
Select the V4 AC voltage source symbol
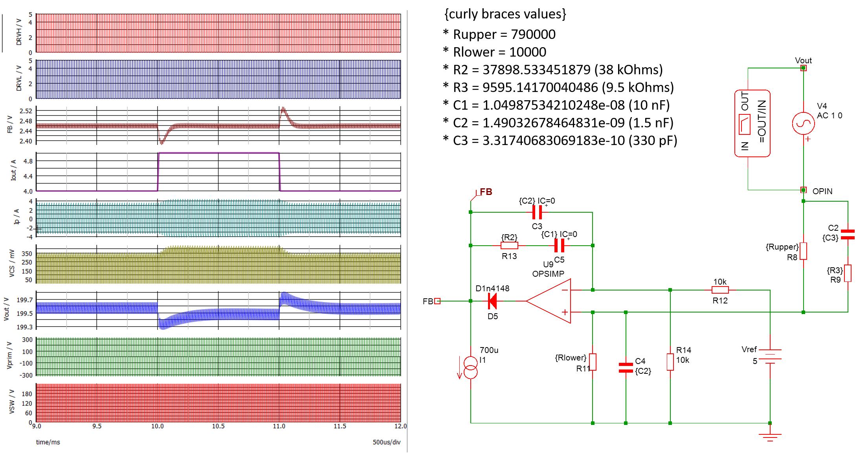[803, 123]
